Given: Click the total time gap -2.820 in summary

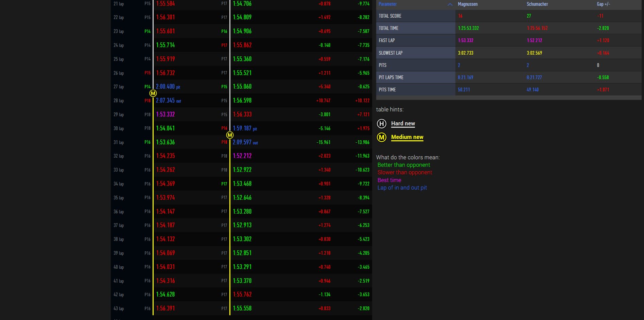Looking at the screenshot, I should pyautogui.click(x=603, y=28).
